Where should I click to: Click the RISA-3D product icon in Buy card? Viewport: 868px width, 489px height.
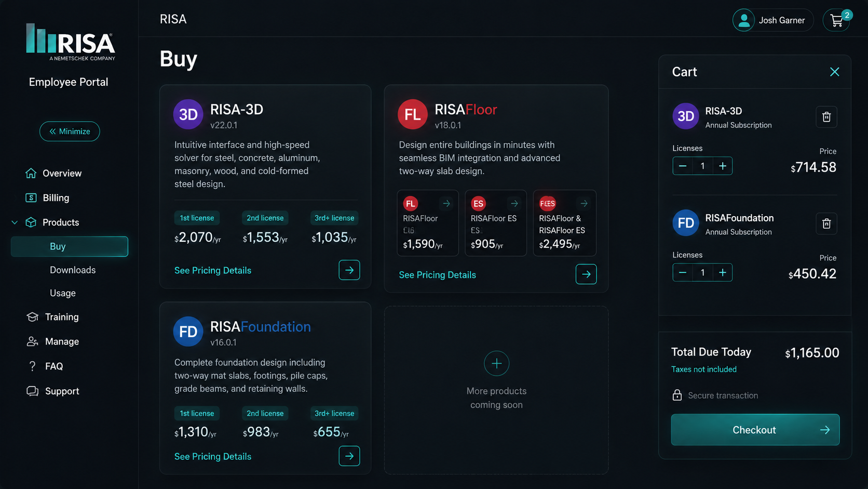pos(188,114)
